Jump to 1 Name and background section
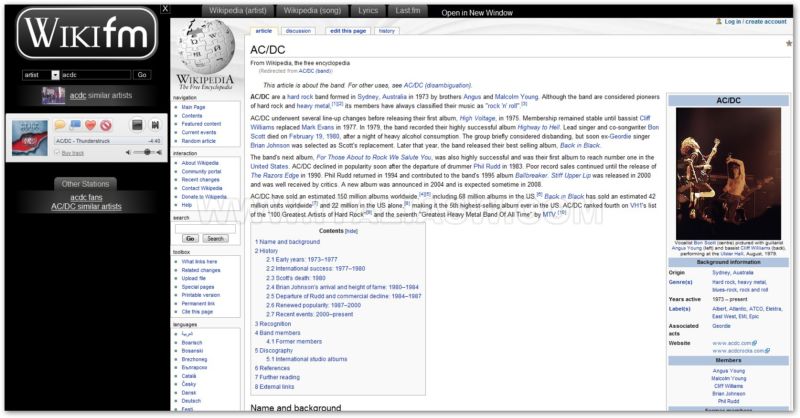Screen dimensions: 800x418 (287, 242)
